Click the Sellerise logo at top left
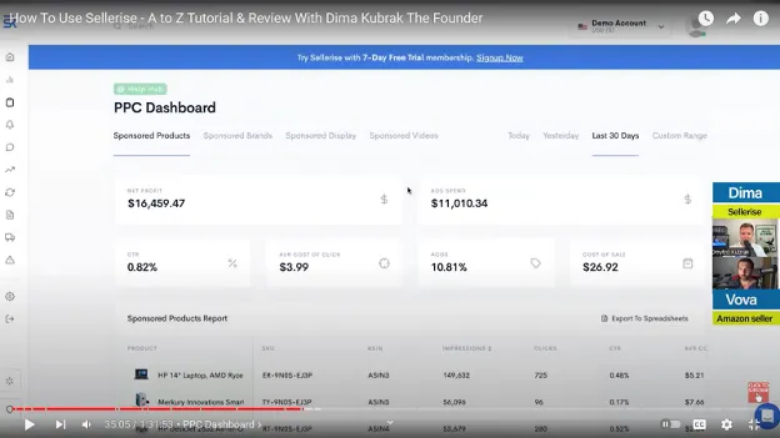This screenshot has width=780, height=438. point(9,21)
